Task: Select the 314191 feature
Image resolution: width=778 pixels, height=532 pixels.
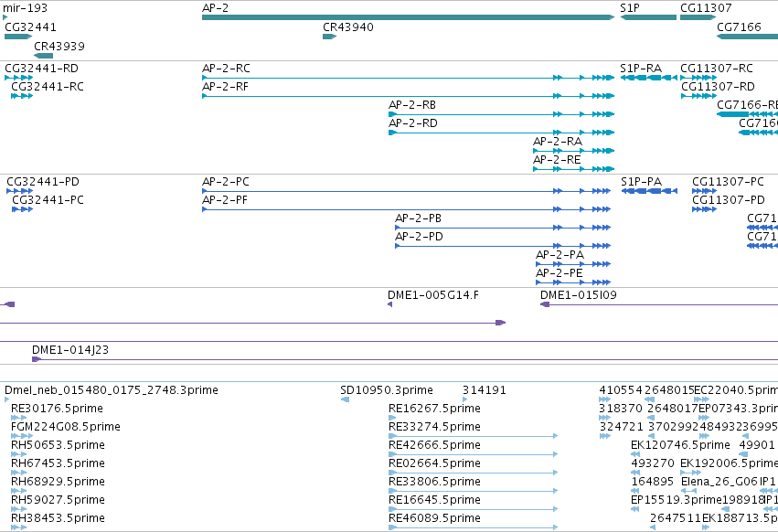Action: click(465, 399)
